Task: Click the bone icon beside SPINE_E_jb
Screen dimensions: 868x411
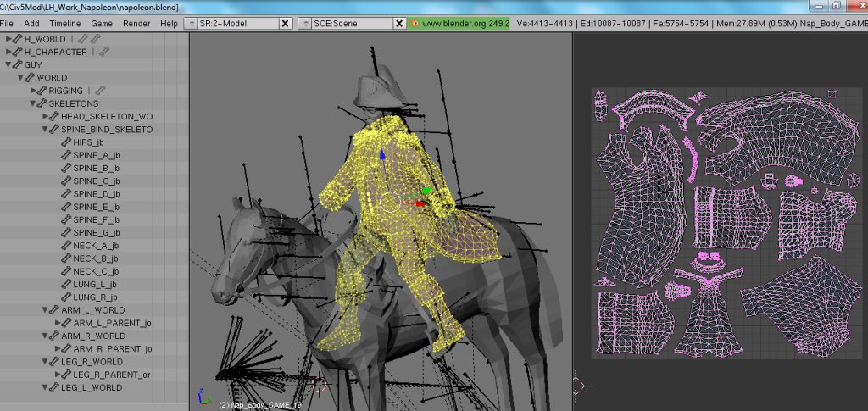Action: [66, 207]
